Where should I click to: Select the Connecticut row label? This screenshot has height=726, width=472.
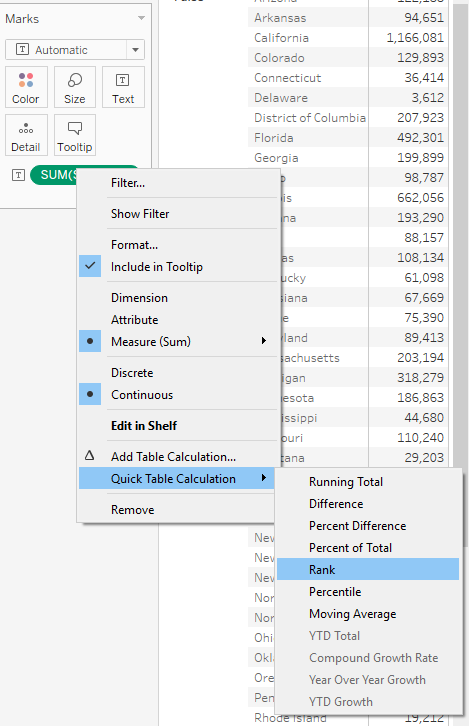coord(287,78)
